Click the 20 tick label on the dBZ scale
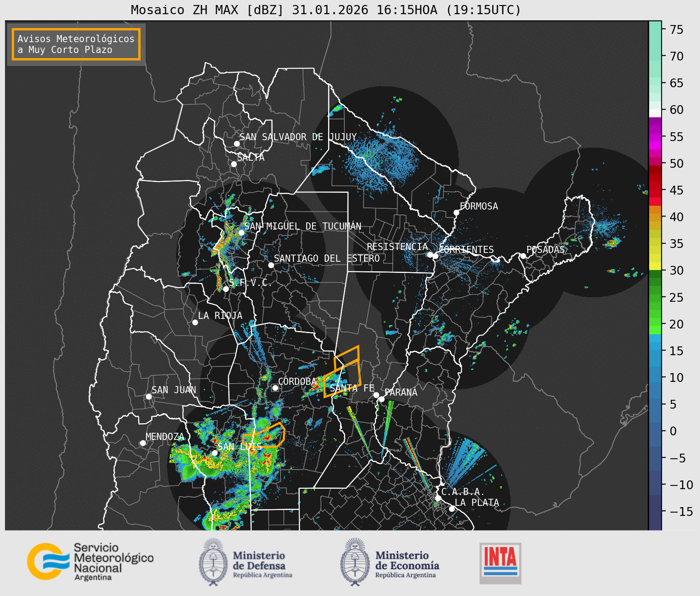The height and width of the screenshot is (596, 700). pyautogui.click(x=677, y=324)
